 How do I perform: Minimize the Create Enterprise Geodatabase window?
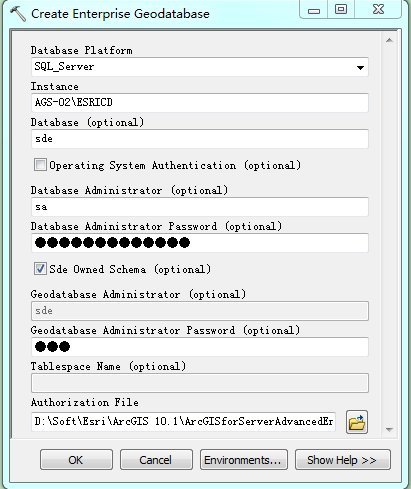pos(314,9)
